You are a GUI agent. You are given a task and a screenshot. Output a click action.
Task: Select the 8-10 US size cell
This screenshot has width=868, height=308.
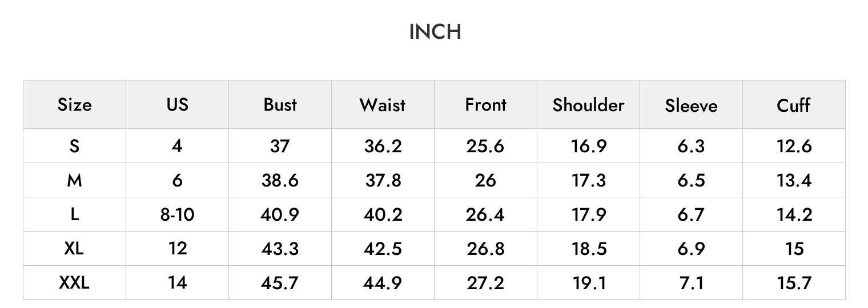(x=177, y=214)
